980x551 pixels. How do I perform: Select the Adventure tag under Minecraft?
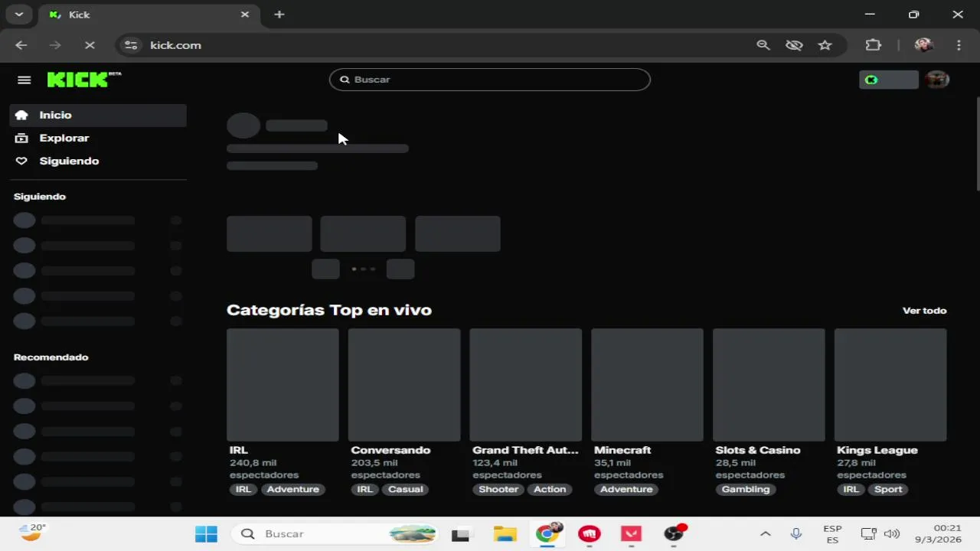coord(626,489)
